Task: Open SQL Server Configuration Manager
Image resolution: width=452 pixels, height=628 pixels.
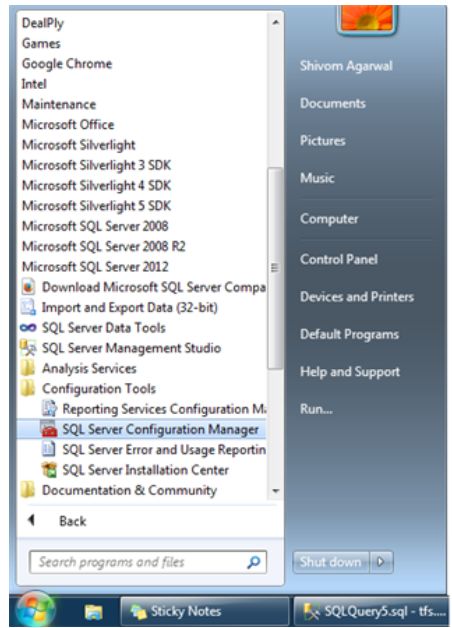Action: click(141, 429)
